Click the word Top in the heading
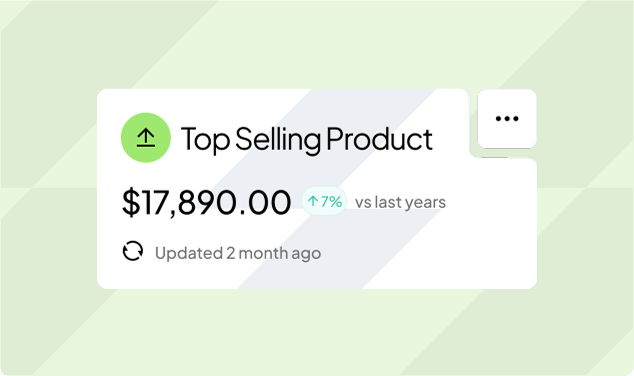The width and height of the screenshot is (634, 376). point(205,140)
